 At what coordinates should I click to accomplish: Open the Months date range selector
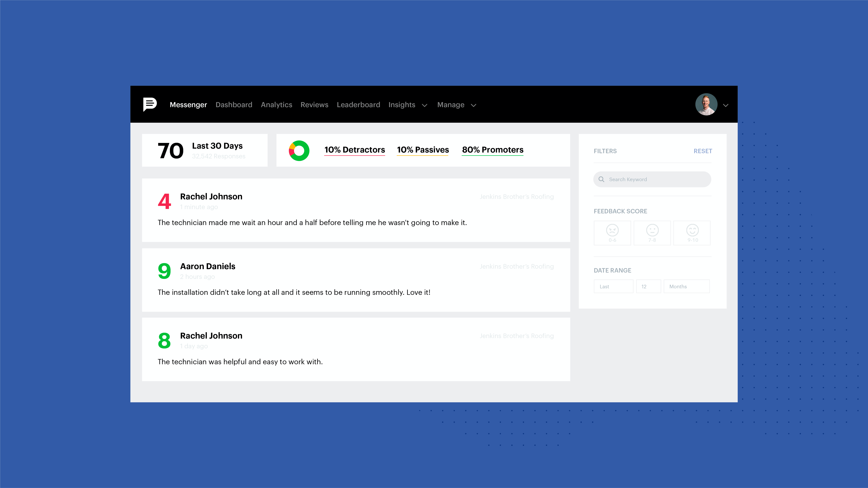pos(686,286)
